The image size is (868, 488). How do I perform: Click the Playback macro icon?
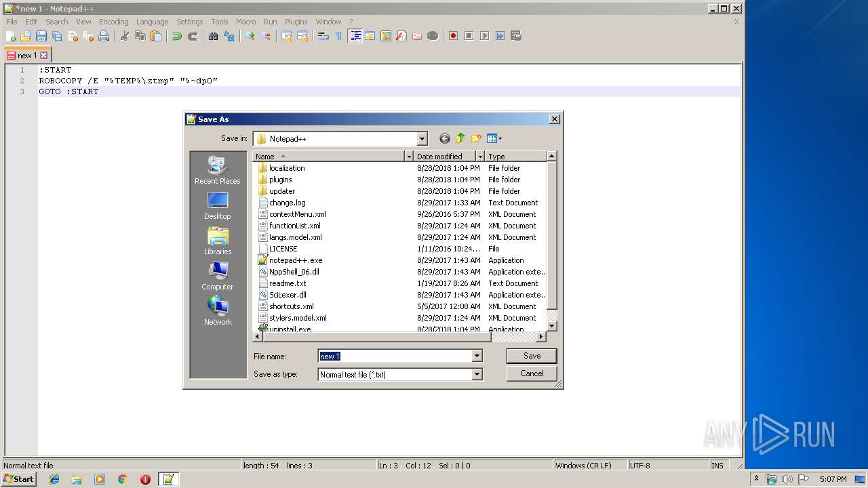tap(484, 36)
